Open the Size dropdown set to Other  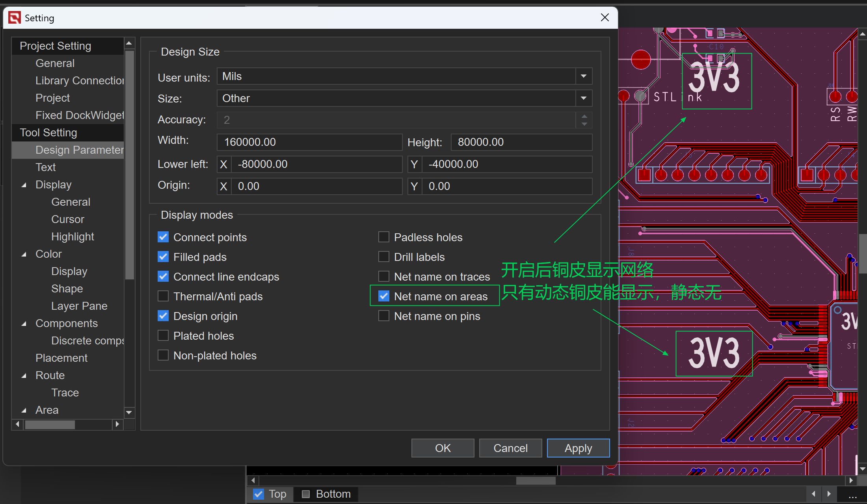point(584,98)
